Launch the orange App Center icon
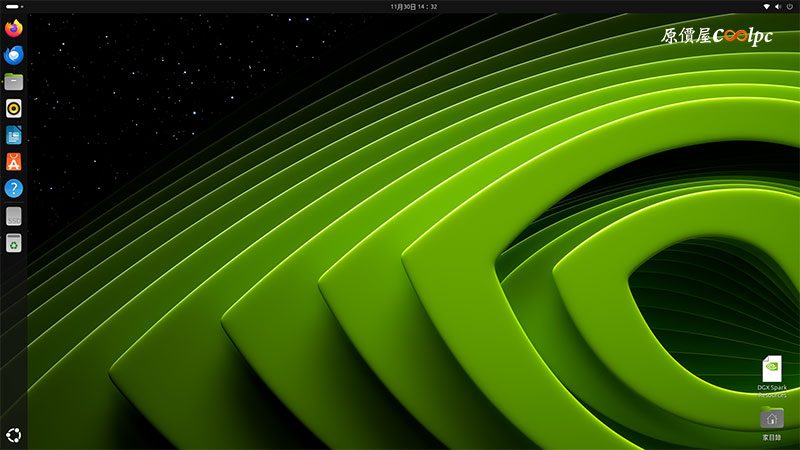 click(14, 162)
